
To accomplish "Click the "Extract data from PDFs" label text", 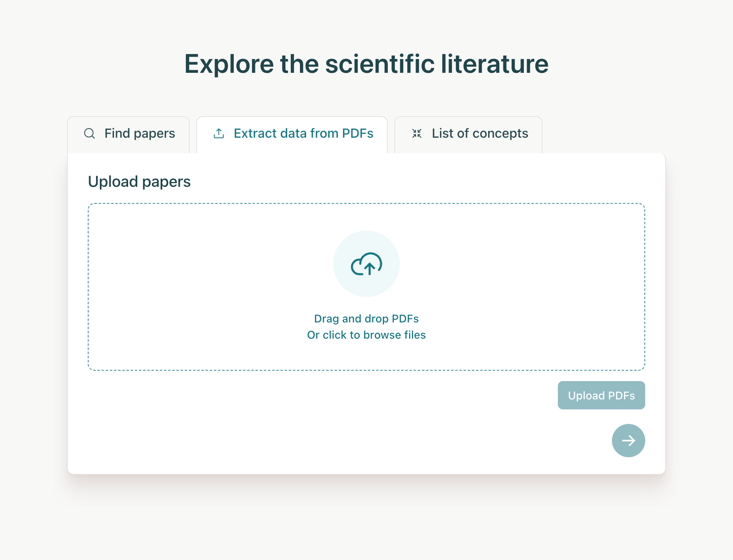I will click(304, 134).
